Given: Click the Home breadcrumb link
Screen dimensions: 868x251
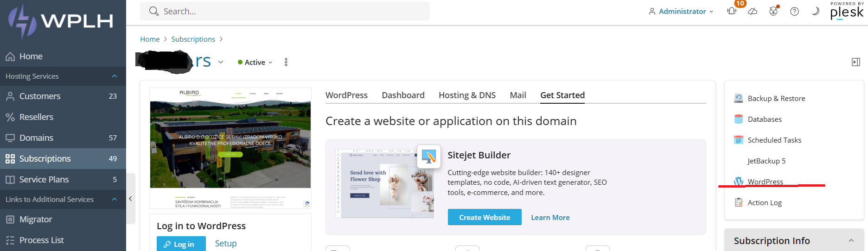Looking at the screenshot, I should [150, 39].
